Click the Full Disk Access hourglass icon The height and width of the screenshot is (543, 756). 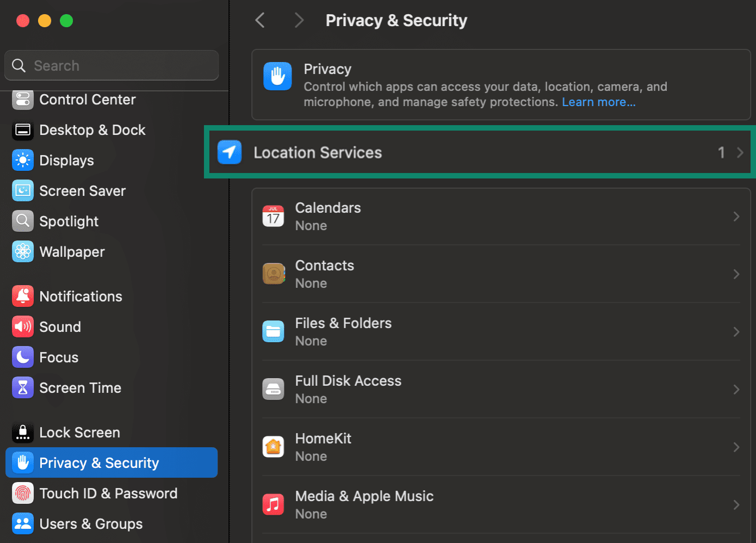(x=274, y=389)
